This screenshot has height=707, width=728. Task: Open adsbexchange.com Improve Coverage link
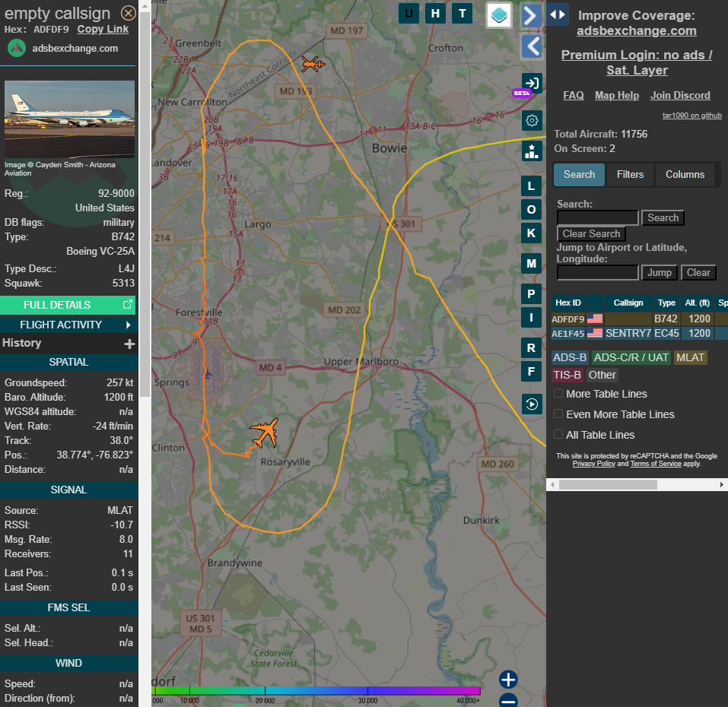(637, 30)
